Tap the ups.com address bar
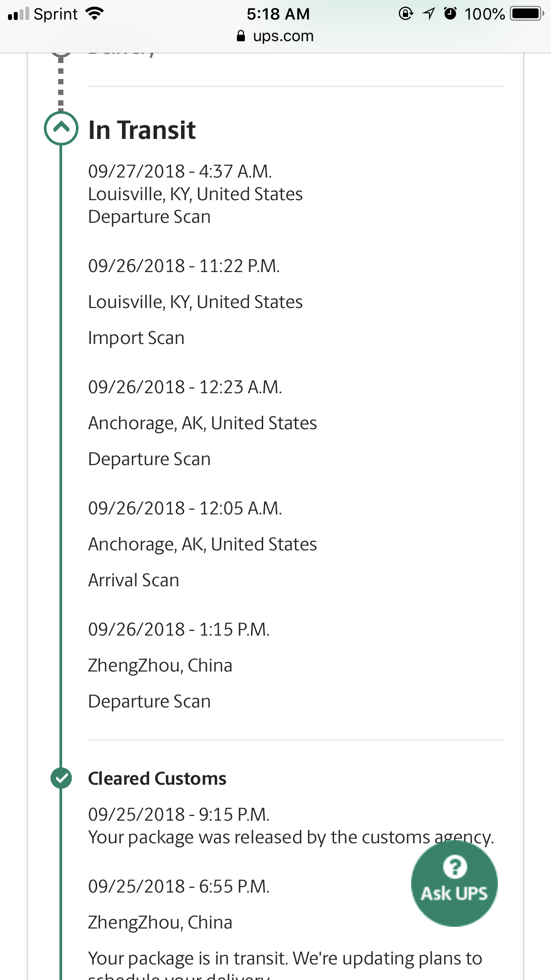Viewport: 551px width, 980px height. pos(275,36)
